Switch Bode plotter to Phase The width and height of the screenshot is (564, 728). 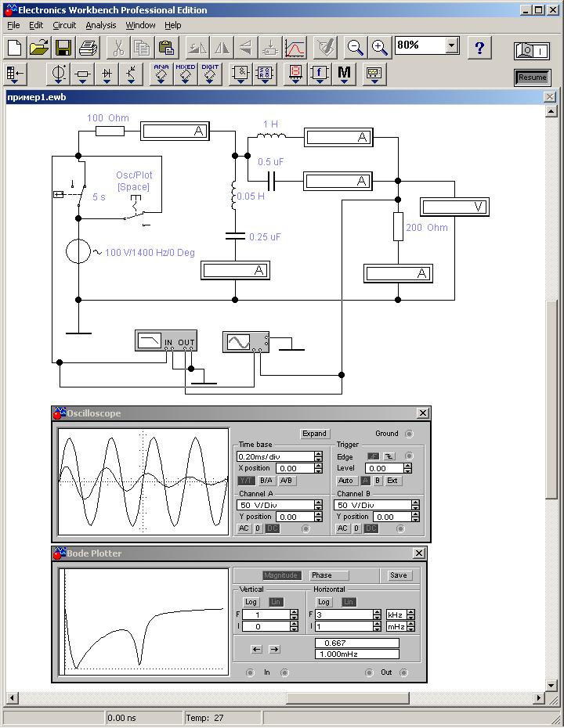pyautogui.click(x=329, y=575)
